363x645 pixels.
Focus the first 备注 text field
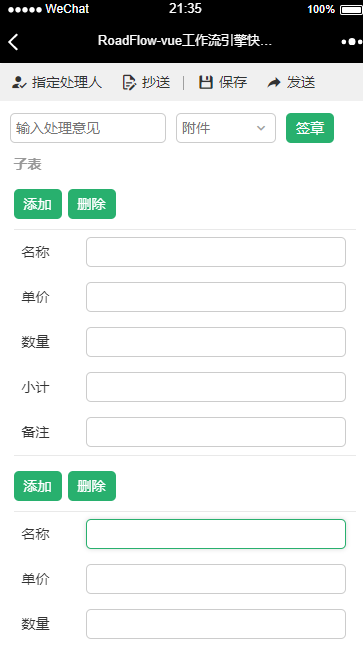point(216,432)
